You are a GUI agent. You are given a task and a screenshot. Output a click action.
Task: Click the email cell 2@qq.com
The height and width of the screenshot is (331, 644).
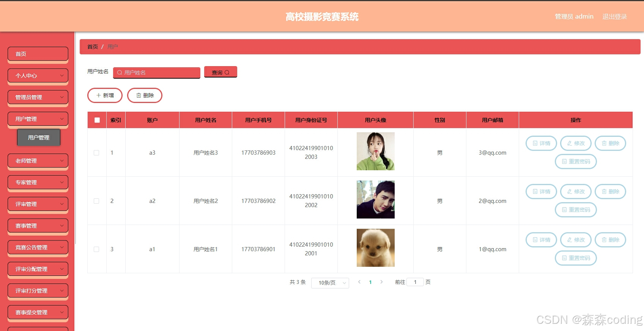[x=492, y=201]
